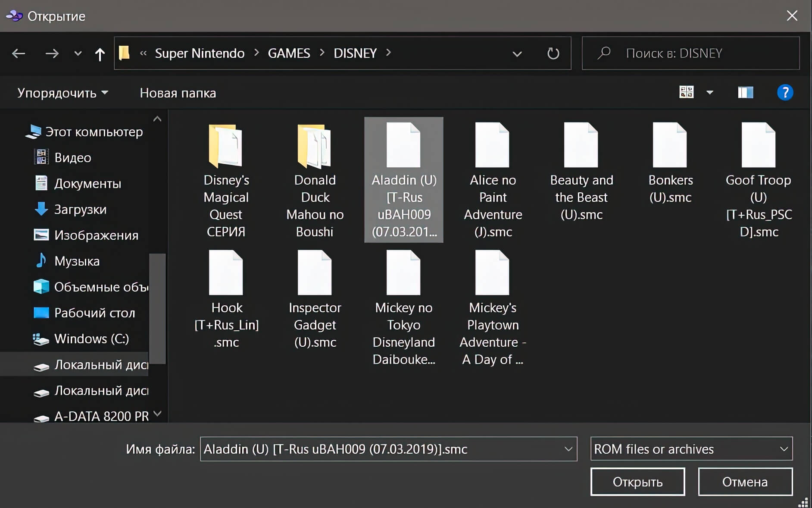
Task: Go up one folder level
Action: pyautogui.click(x=100, y=54)
